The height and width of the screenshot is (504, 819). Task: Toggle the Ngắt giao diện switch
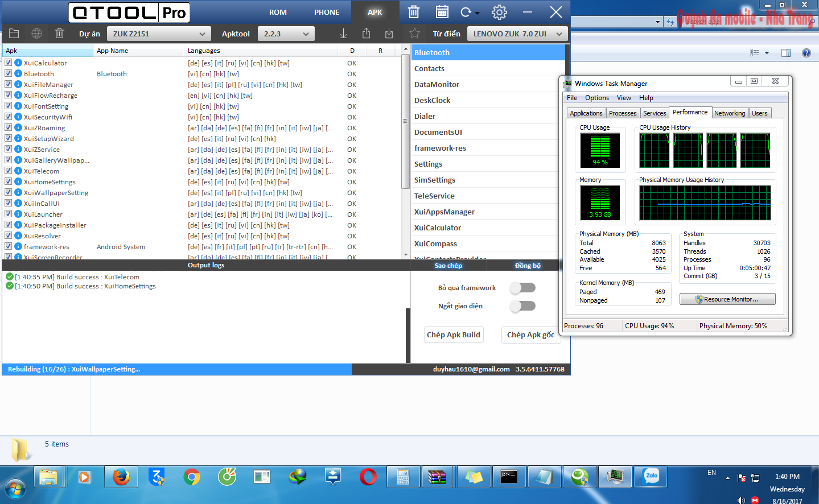point(522,306)
